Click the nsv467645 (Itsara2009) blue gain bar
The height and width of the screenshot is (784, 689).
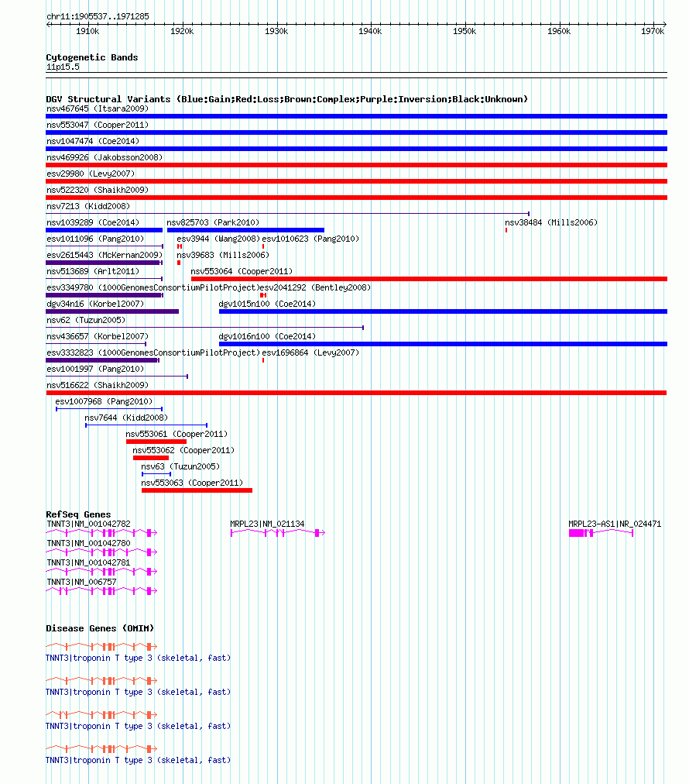pyautogui.click(x=356, y=116)
